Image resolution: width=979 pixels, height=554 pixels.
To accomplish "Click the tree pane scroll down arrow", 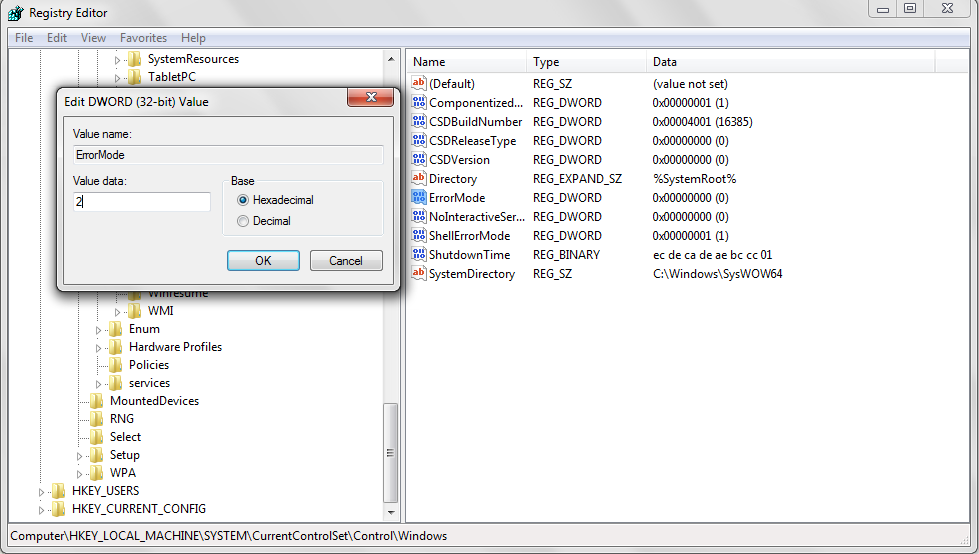I will [391, 513].
